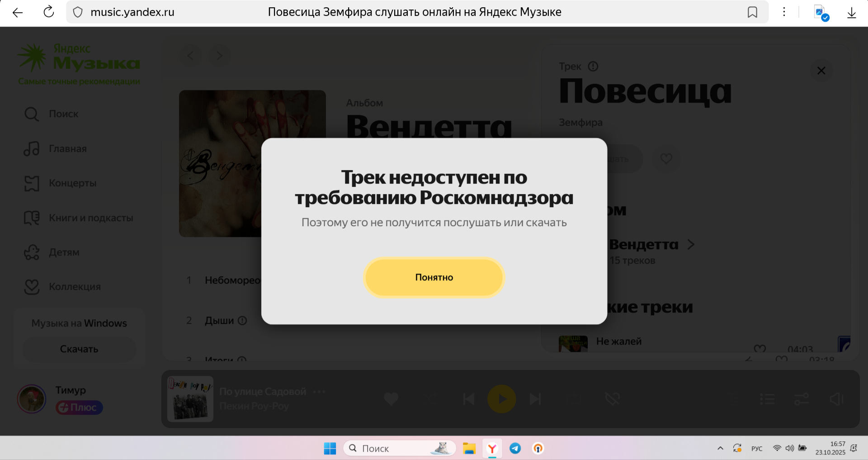Image resolution: width=868 pixels, height=460 pixels.
Task: Navigate back with the in-app left arrow
Action: coord(190,56)
